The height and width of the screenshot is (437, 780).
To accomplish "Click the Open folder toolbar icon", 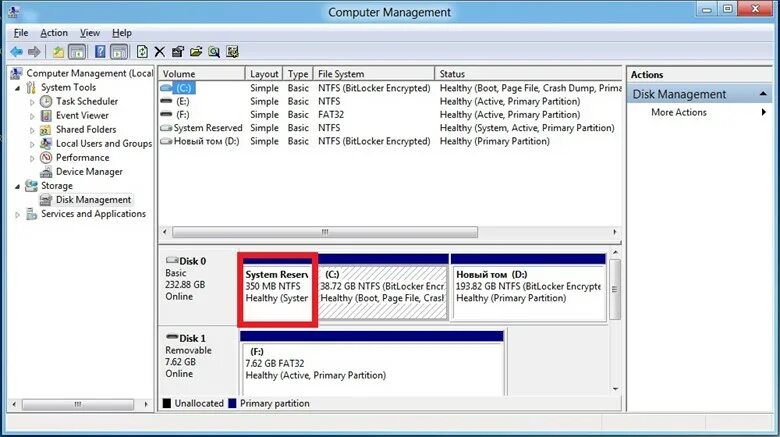I will [x=196, y=52].
